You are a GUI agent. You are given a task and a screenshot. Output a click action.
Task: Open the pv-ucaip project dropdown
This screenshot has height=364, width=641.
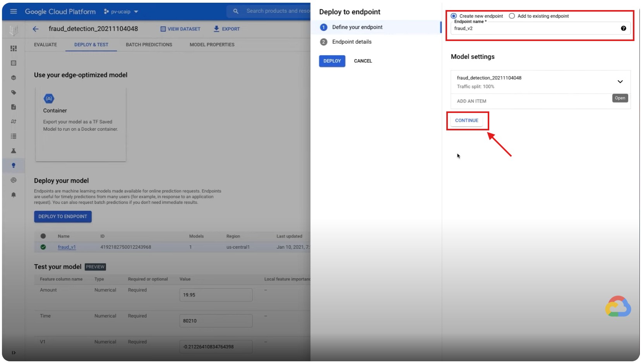coord(121,12)
